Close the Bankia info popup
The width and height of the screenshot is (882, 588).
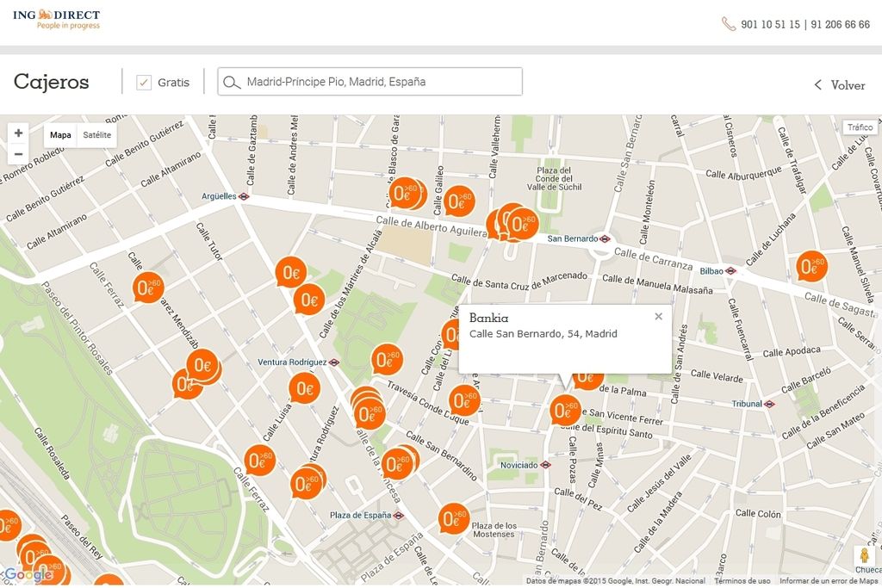[x=658, y=316]
